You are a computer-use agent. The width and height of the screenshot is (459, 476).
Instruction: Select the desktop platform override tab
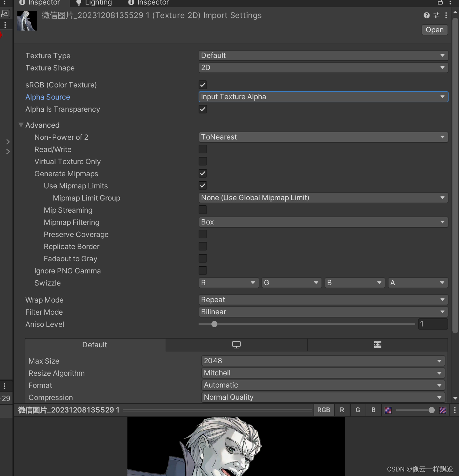tap(236, 345)
